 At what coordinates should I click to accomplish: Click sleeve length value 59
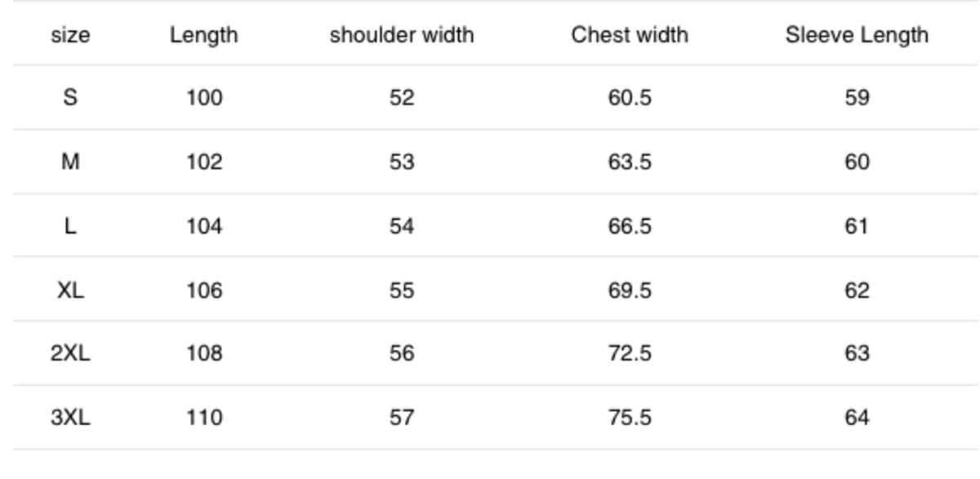pyautogui.click(x=857, y=98)
